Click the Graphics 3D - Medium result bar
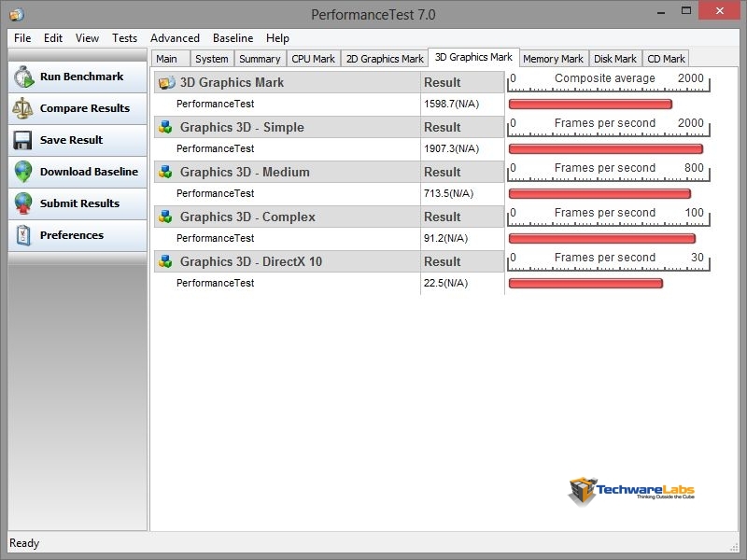 pyautogui.click(x=599, y=194)
